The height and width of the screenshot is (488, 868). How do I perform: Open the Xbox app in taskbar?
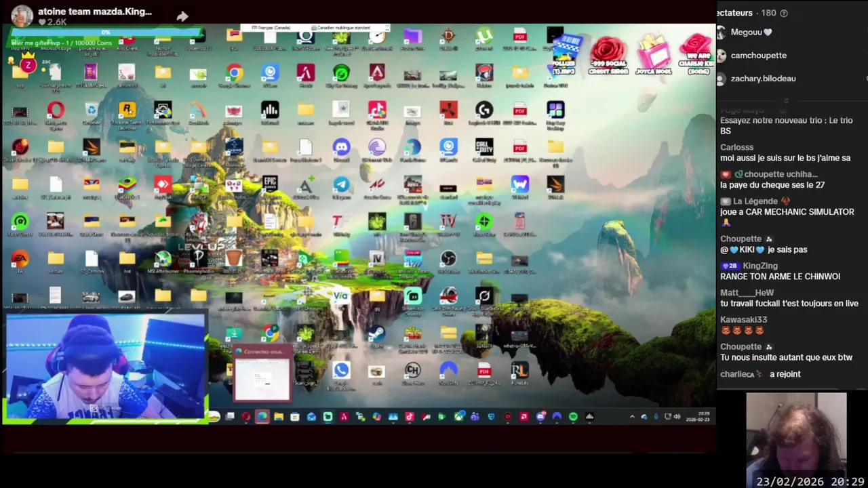(458, 417)
